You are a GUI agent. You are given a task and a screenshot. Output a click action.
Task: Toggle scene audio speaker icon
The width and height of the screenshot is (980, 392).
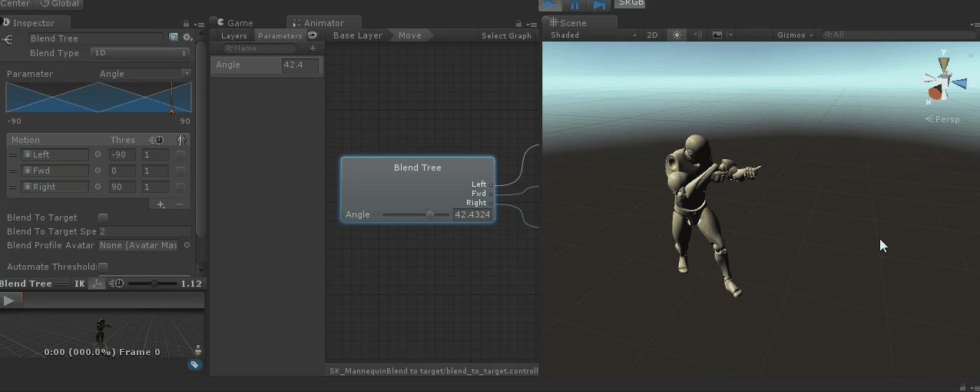697,35
